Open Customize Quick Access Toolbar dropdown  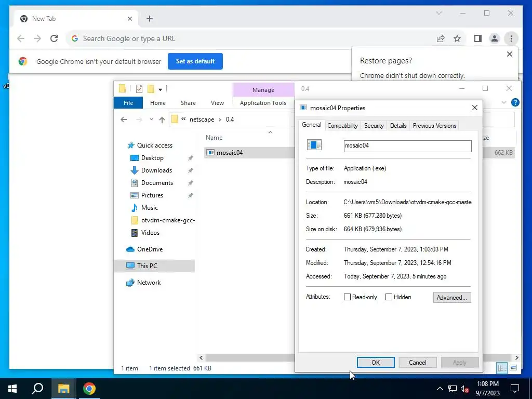160,89
